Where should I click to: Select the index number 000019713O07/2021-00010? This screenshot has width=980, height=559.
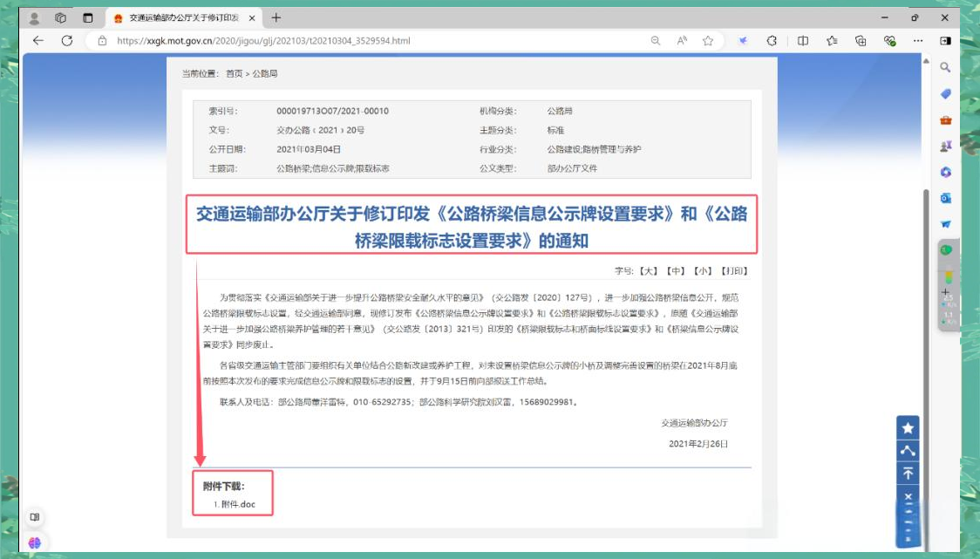tap(332, 111)
